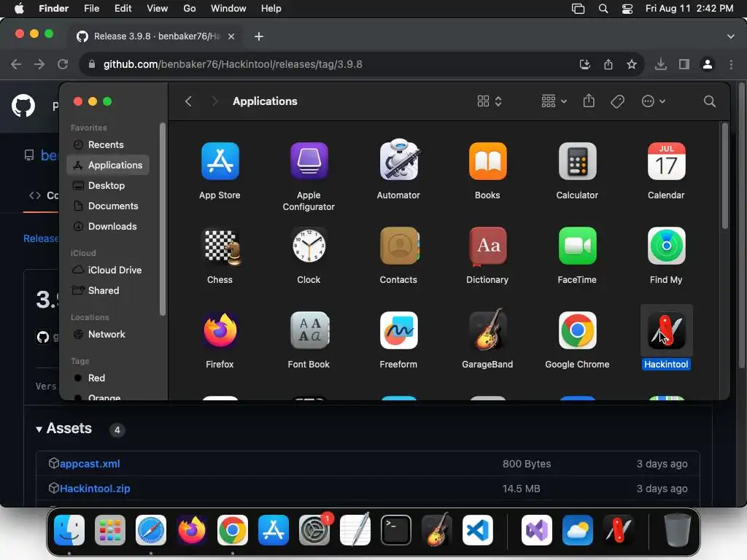Open Visual Studio Code from the Dock
Screen dimensions: 747x560
pos(478,530)
